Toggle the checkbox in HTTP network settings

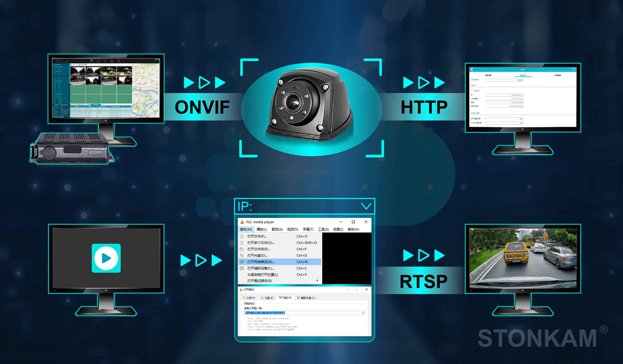point(472,91)
